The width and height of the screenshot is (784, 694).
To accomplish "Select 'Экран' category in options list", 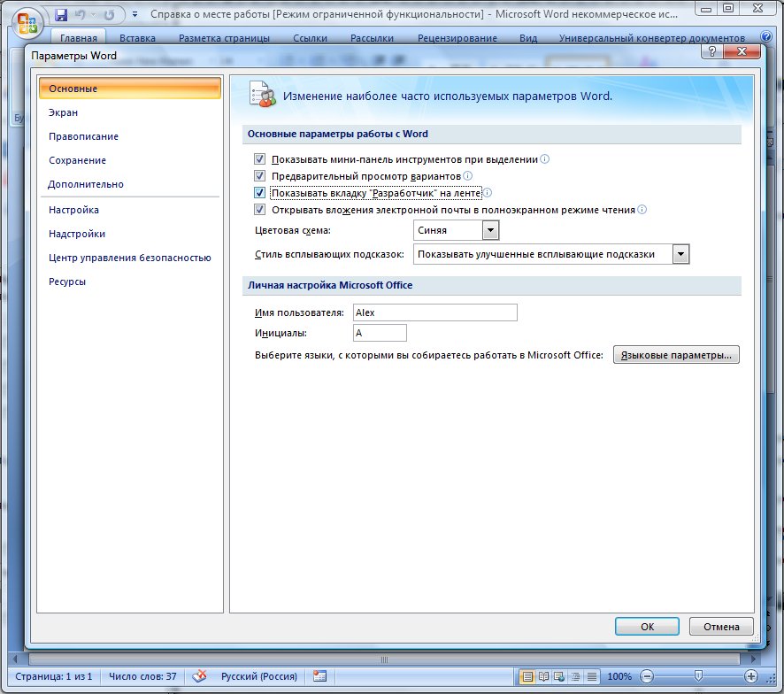I will [x=130, y=112].
